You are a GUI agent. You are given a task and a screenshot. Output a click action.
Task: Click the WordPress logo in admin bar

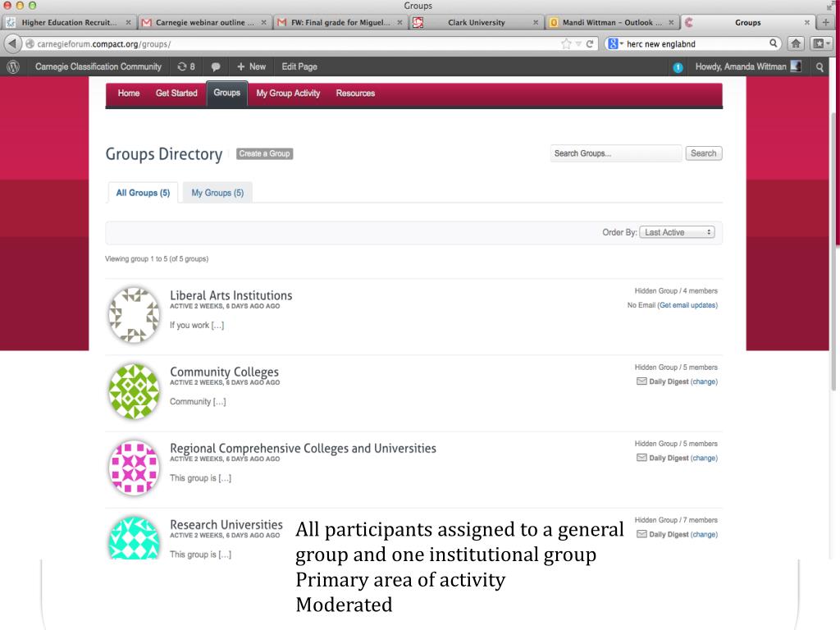tap(13, 67)
